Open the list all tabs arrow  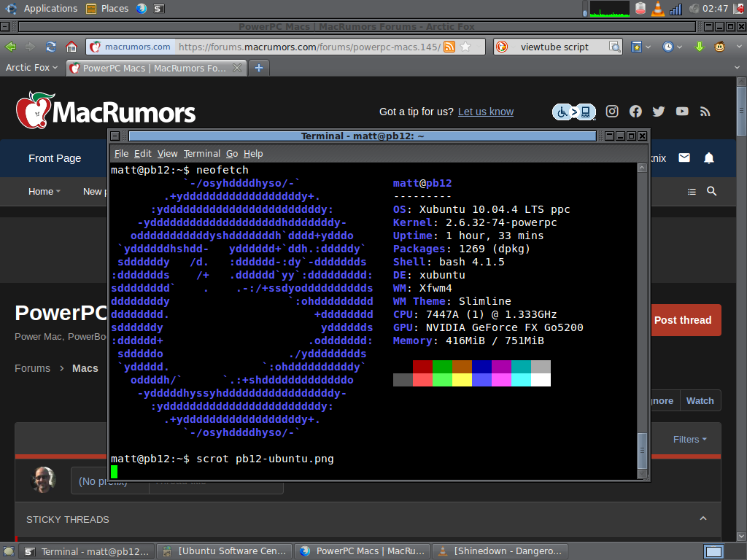tap(738, 68)
